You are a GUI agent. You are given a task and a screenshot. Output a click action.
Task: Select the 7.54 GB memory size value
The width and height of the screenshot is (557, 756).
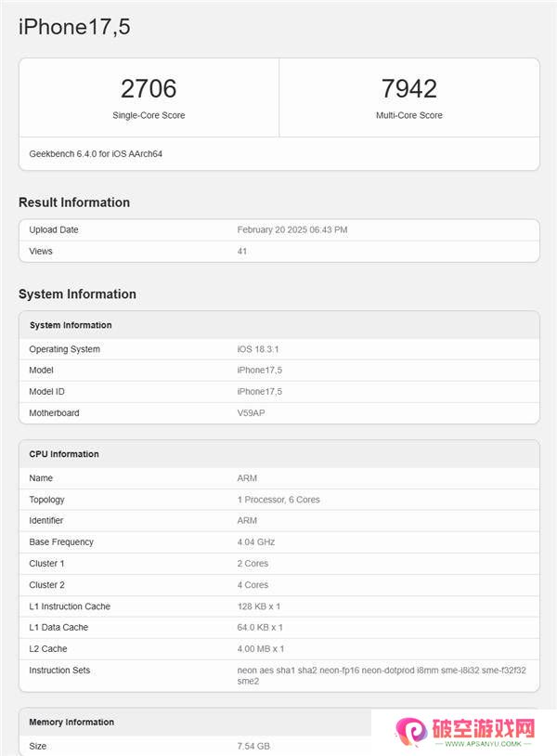coord(253,747)
